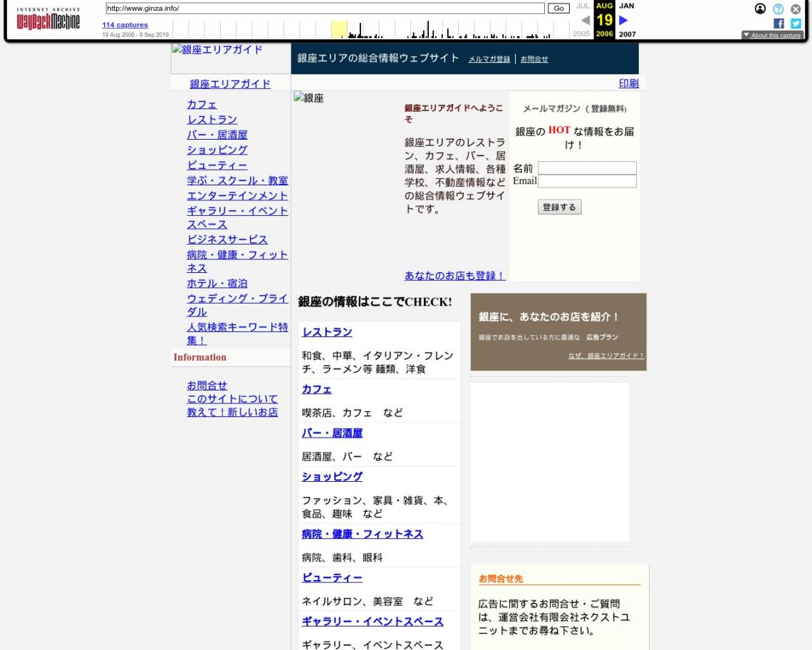The image size is (812, 650).
Task: Click the Wayback URL field
Action: (x=325, y=9)
